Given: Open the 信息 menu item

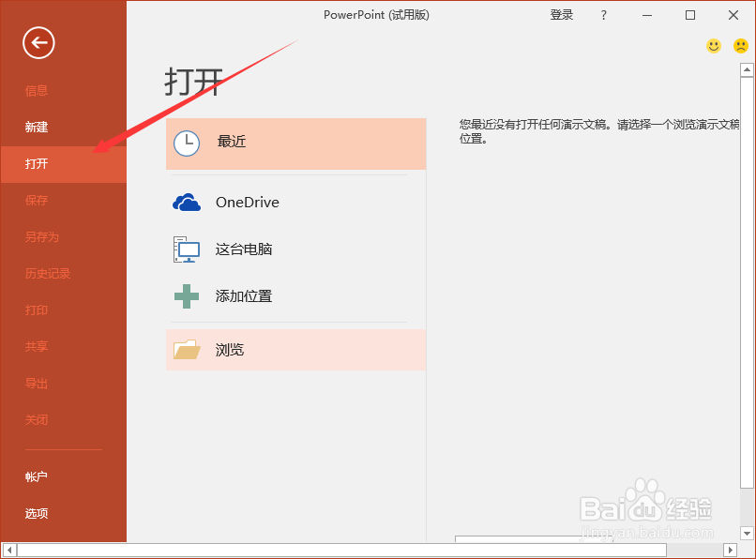Looking at the screenshot, I should coord(37,91).
